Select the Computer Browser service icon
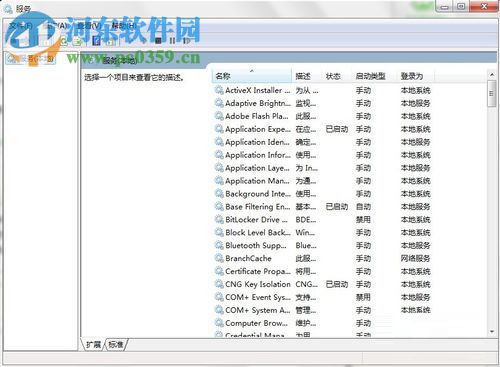The image size is (500, 367). pyautogui.click(x=219, y=323)
